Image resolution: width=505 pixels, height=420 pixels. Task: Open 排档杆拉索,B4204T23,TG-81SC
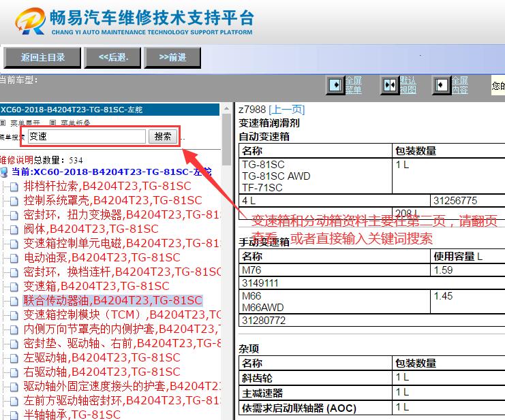(107, 186)
